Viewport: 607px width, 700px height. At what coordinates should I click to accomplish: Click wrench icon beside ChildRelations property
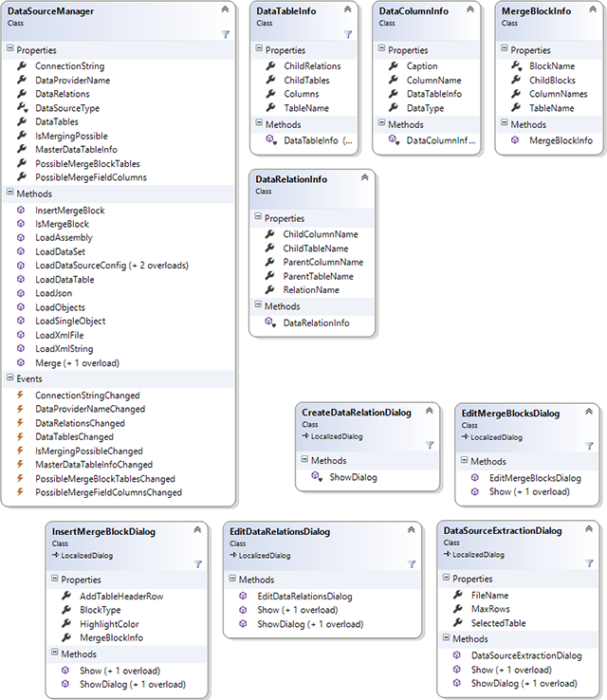[x=270, y=65]
